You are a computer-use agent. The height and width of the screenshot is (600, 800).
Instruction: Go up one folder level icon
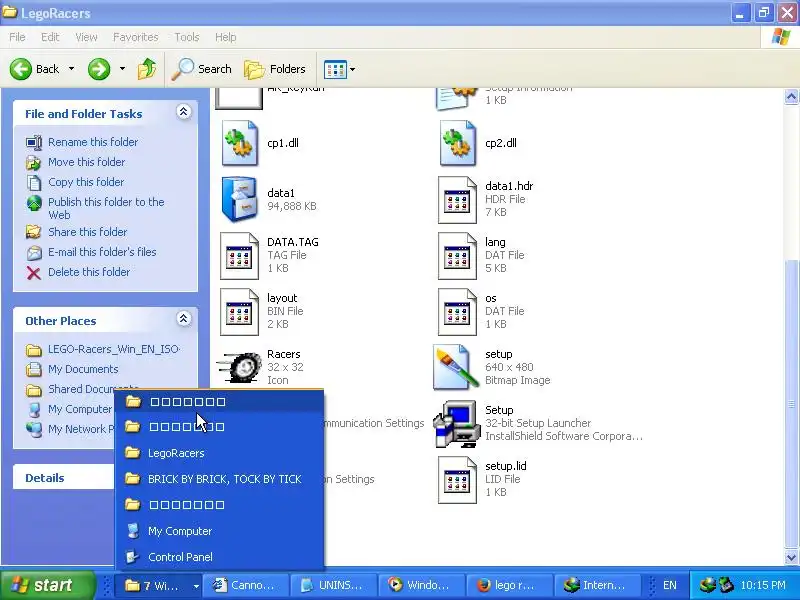click(x=147, y=69)
